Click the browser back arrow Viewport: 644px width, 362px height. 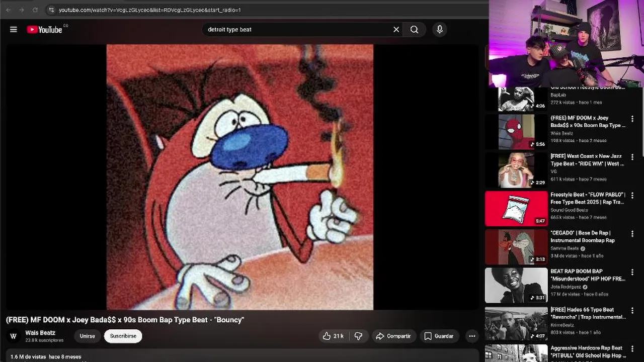click(x=8, y=10)
